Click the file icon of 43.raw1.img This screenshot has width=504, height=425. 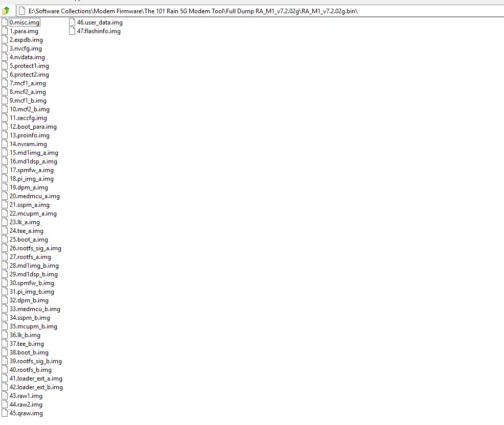coord(5,395)
